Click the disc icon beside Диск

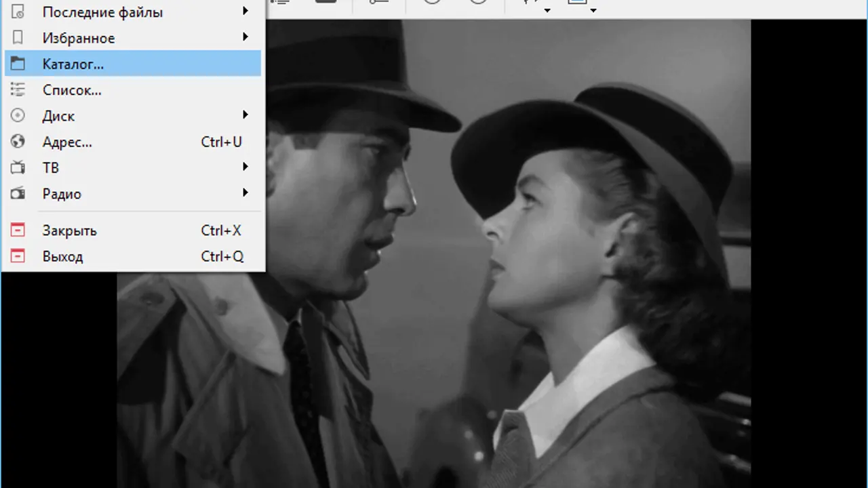click(x=18, y=116)
